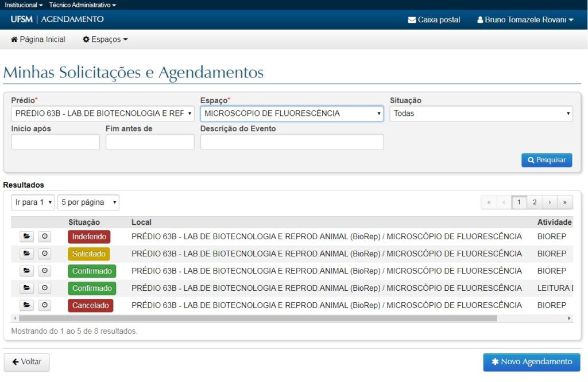Click Novo Agendamento button
This screenshot has width=588, height=382.
point(531,362)
